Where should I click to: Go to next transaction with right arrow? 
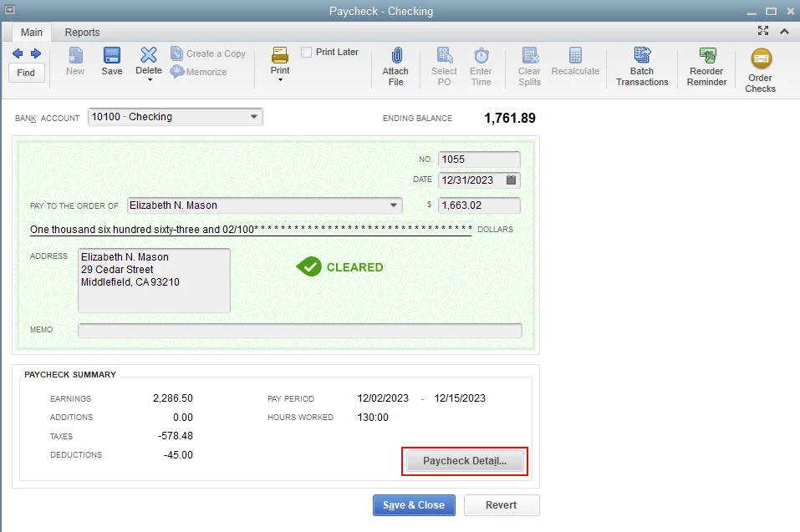tap(36, 53)
